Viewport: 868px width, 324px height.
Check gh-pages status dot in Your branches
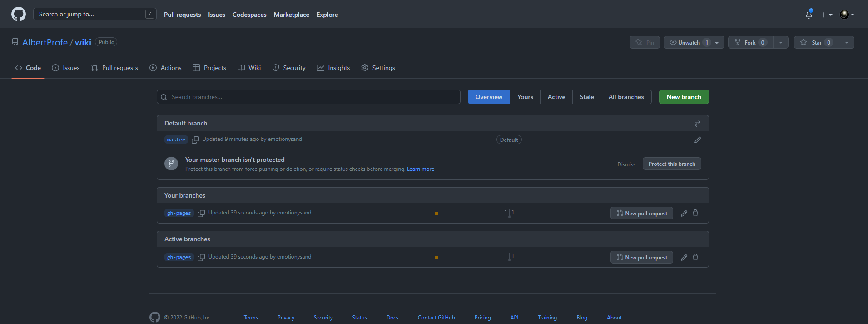[x=436, y=214]
